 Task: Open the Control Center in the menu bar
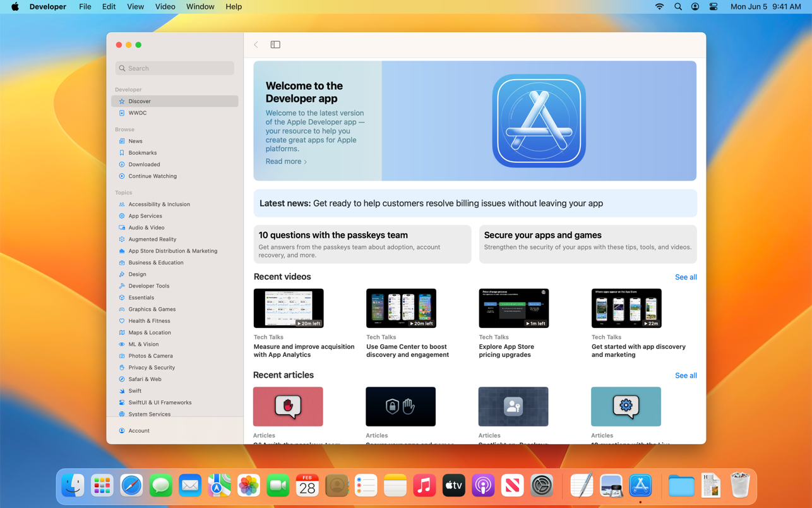[713, 6]
